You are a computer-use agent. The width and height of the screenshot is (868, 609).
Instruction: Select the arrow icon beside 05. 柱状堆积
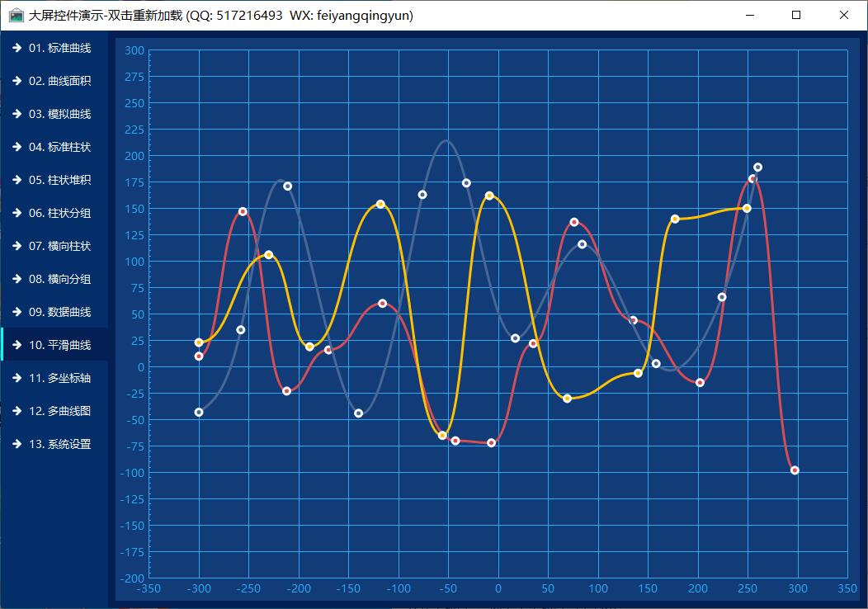17,180
